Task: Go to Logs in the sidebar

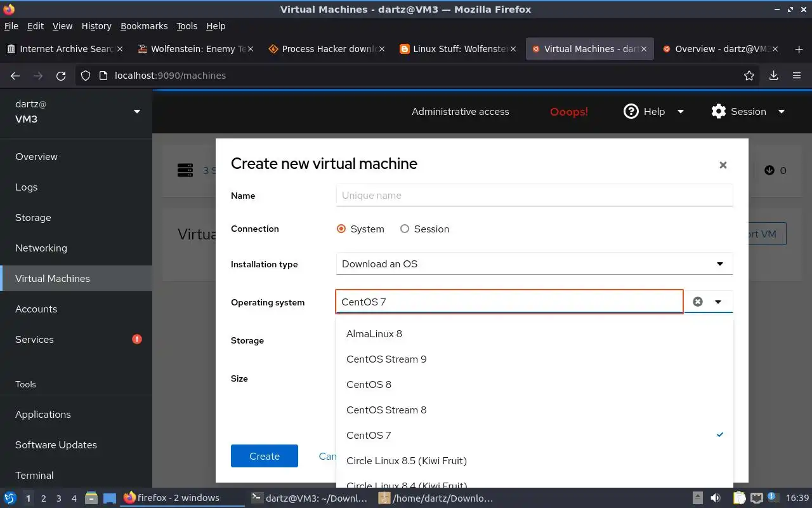Action: point(76,187)
